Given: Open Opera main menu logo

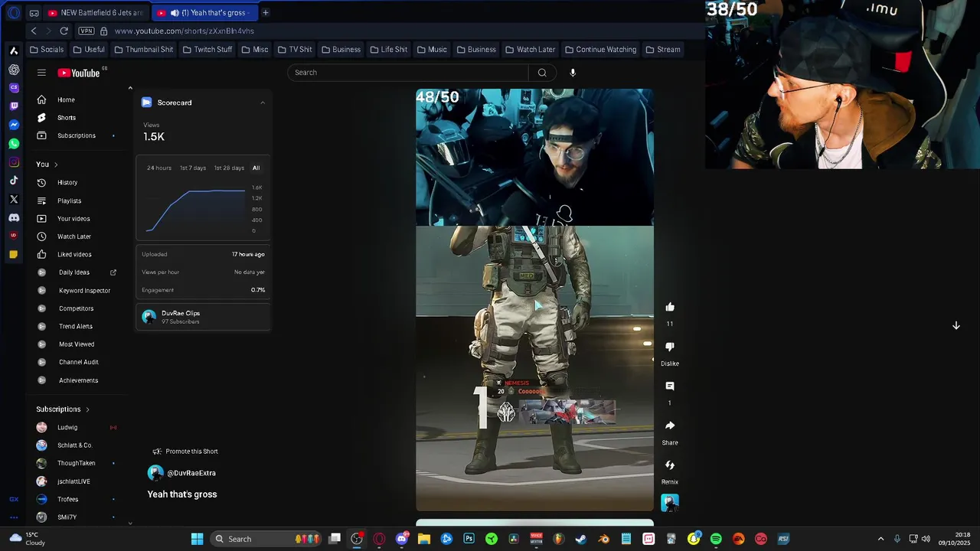Looking at the screenshot, I should [14, 13].
